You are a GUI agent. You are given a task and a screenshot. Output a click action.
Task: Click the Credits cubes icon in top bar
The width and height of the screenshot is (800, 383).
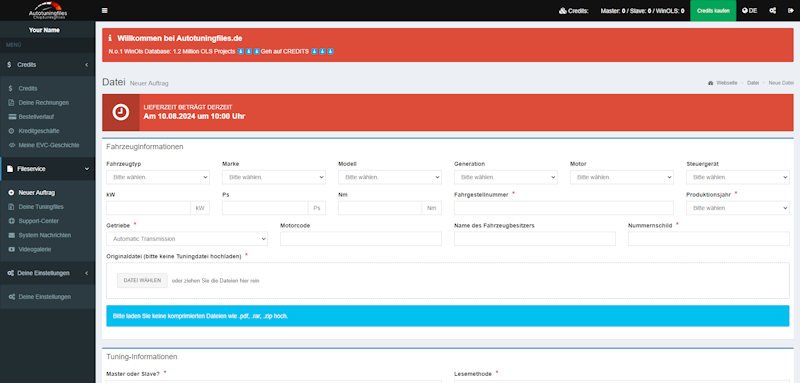tap(563, 11)
